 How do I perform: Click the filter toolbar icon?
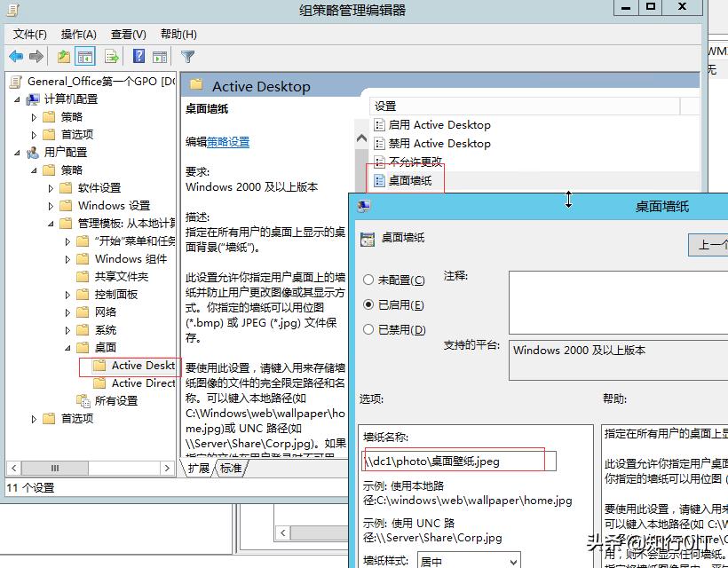(188, 55)
